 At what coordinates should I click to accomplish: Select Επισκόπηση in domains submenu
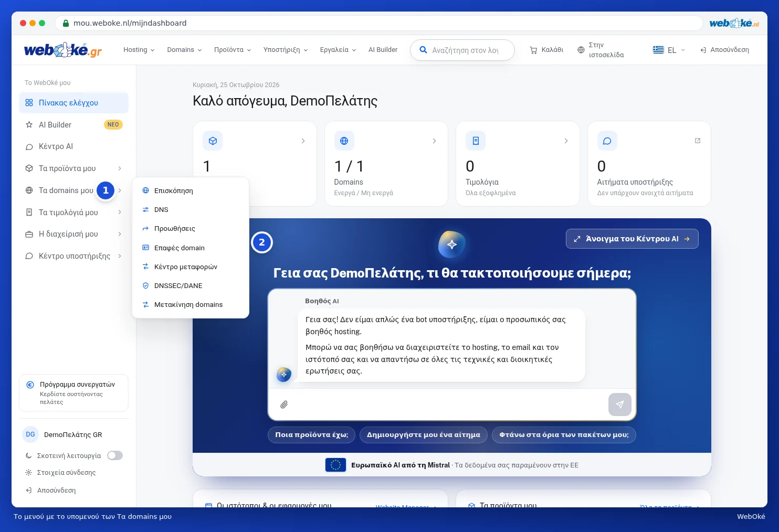191,190
